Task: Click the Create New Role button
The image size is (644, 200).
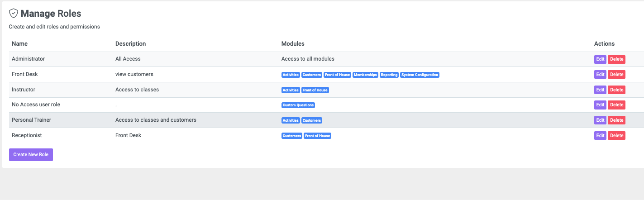Action: click(x=31, y=155)
